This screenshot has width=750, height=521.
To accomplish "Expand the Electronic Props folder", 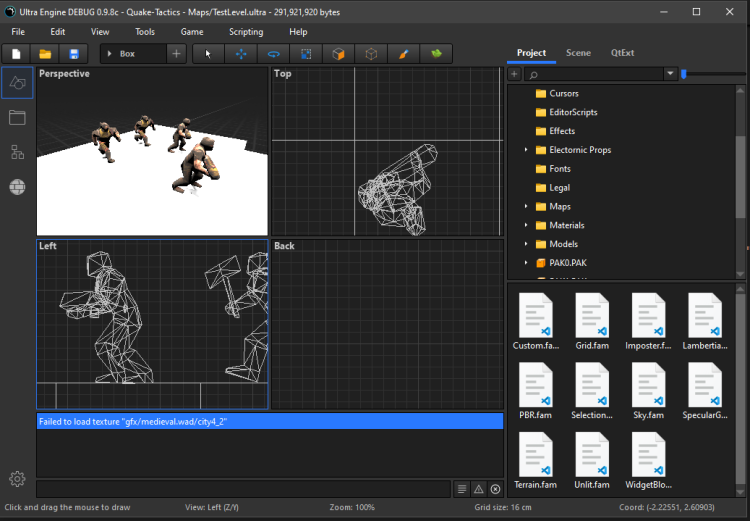I will [x=527, y=150].
